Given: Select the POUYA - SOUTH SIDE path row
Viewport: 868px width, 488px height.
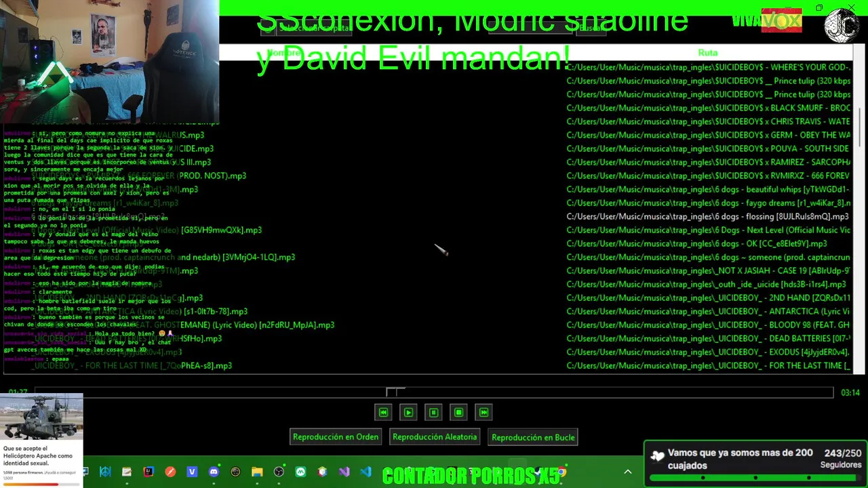Looking at the screenshot, I should 708,148.
